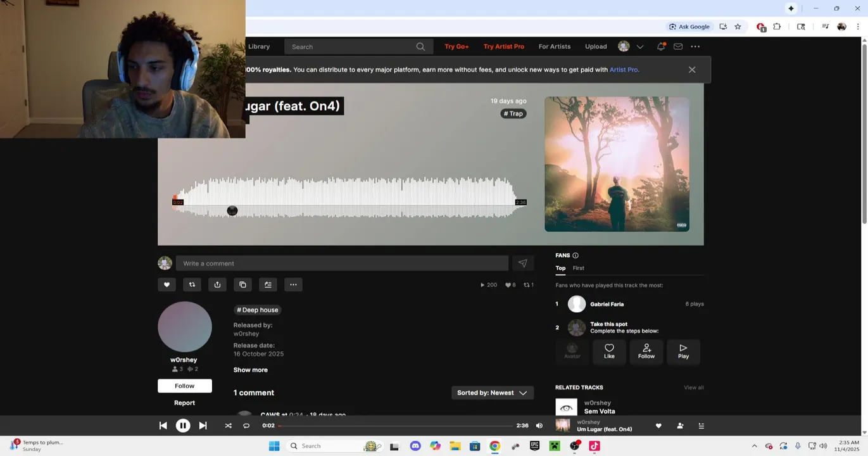The width and height of the screenshot is (868, 456).
Task: Open the Library tab in SoundCloud header
Action: click(259, 46)
